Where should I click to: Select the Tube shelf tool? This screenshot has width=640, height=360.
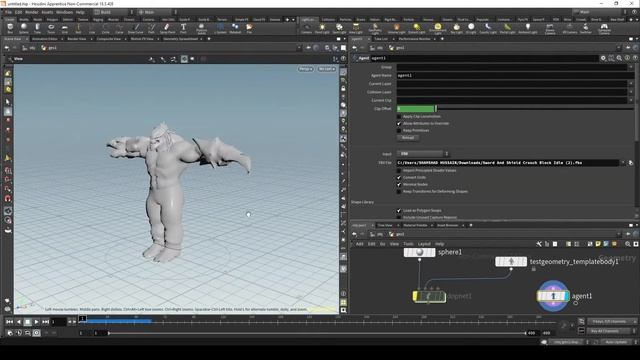coord(37,29)
